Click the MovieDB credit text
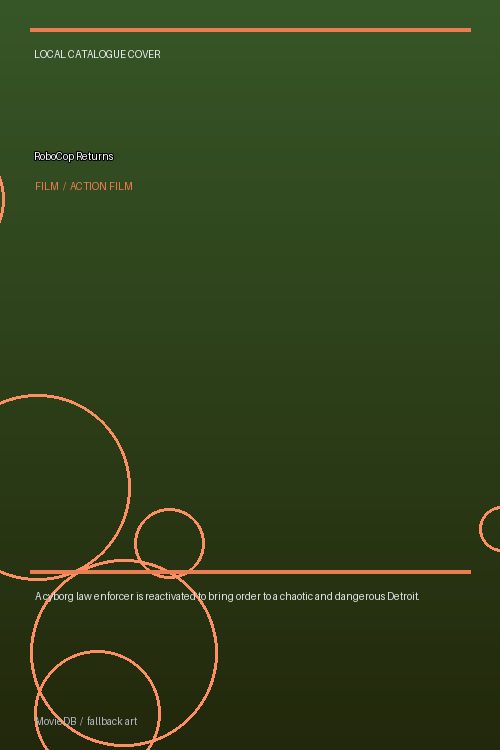 coord(56,721)
